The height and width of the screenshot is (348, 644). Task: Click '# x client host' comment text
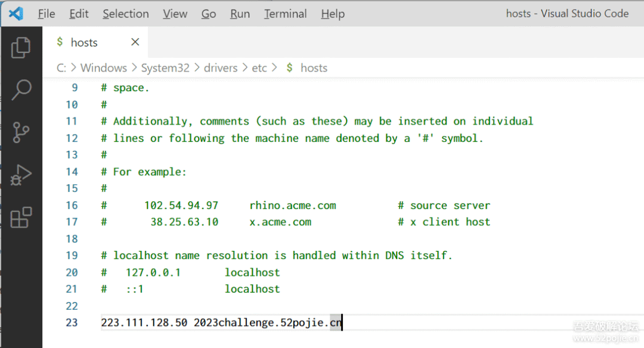point(444,222)
